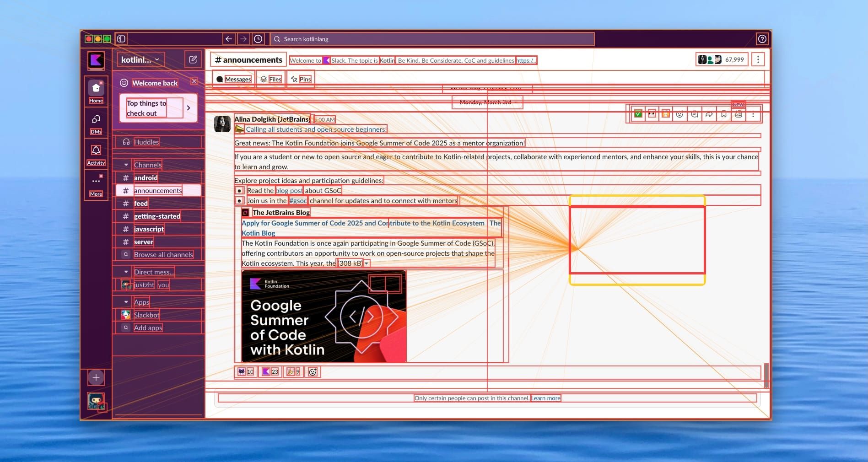React with the eyes emoji
The height and width of the screenshot is (462, 868).
click(652, 114)
